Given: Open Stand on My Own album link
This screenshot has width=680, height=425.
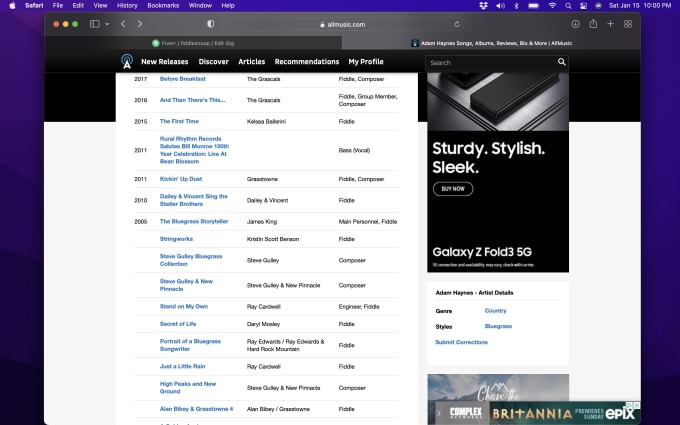Looking at the screenshot, I should click(184, 306).
